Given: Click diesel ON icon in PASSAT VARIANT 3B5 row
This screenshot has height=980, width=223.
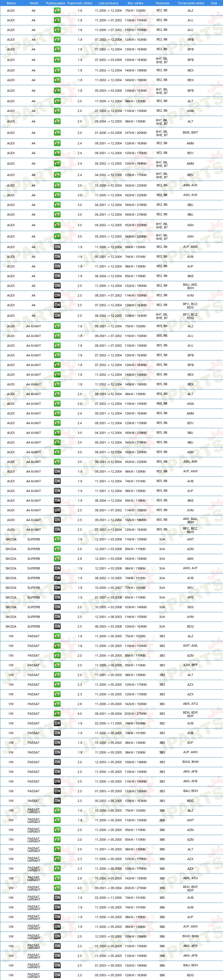Looking at the screenshot, I should pyautogui.click(x=57, y=898).
